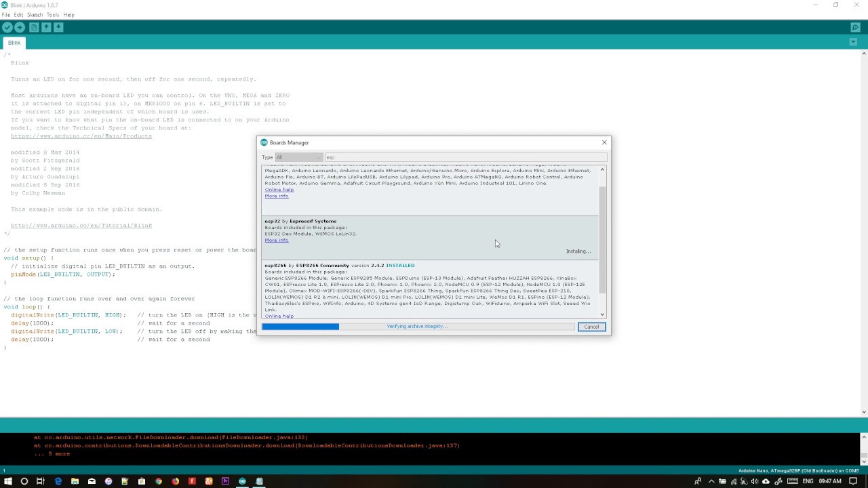The height and width of the screenshot is (488, 868).
Task: Click Boards Manager list scroll down arrow
Action: tap(602, 314)
